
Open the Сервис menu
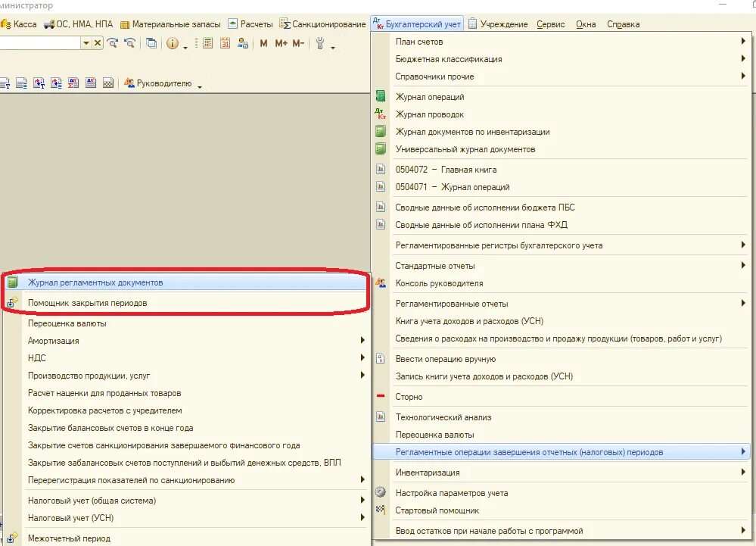click(551, 24)
